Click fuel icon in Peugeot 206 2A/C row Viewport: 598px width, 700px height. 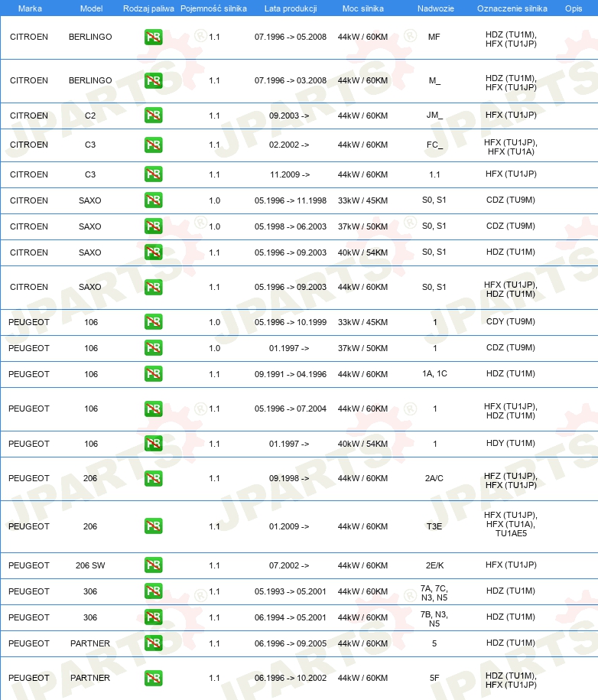click(x=153, y=479)
